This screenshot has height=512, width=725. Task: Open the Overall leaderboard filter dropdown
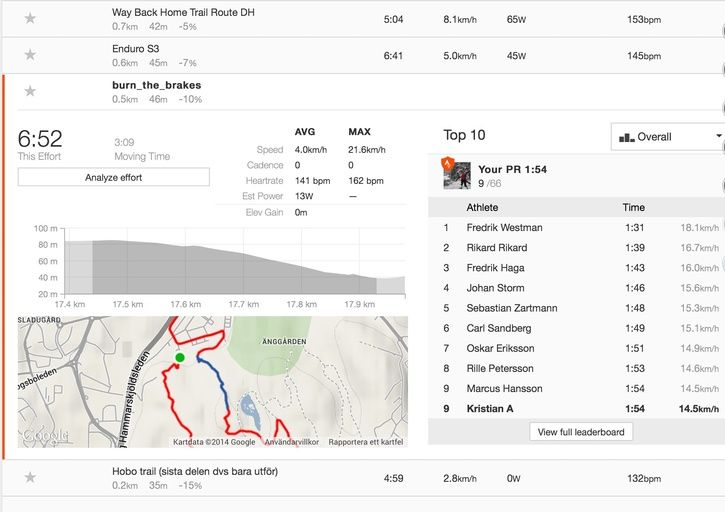point(669,137)
